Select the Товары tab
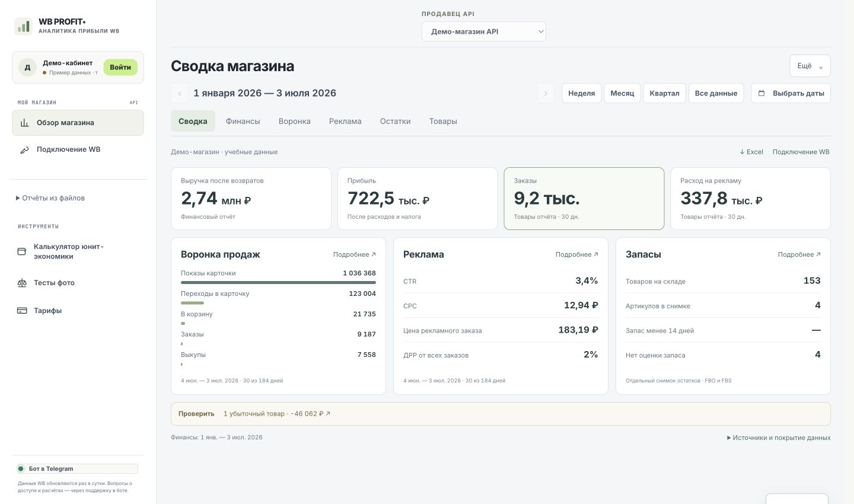The height and width of the screenshot is (504, 854). point(443,121)
